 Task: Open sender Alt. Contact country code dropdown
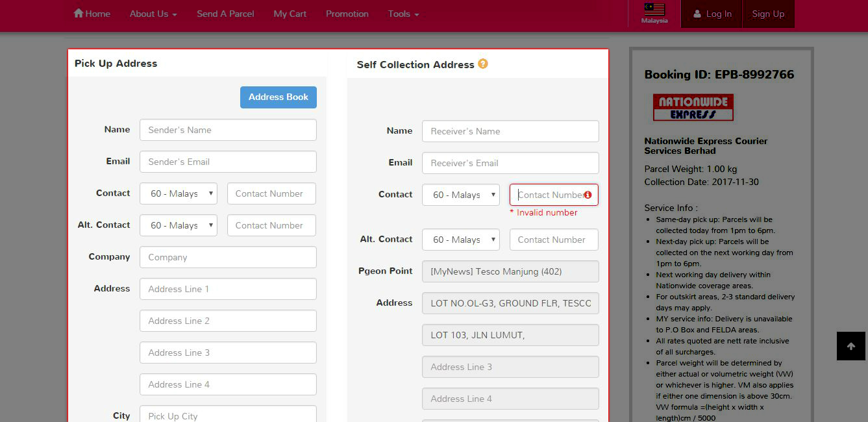click(179, 225)
